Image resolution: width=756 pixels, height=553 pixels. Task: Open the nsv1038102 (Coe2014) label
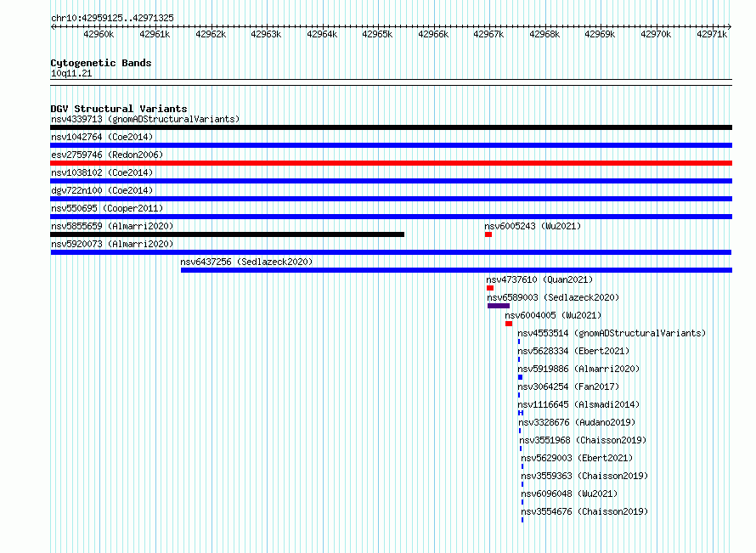tap(102, 172)
